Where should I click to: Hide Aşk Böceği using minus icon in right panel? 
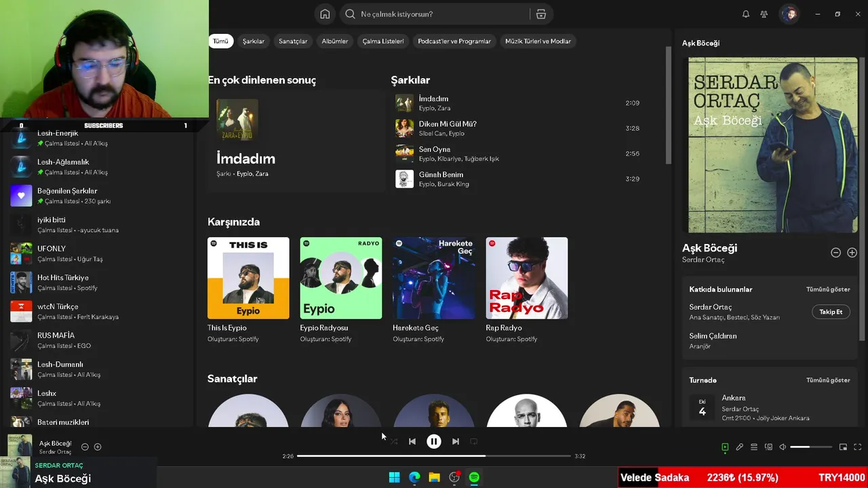coord(836,253)
